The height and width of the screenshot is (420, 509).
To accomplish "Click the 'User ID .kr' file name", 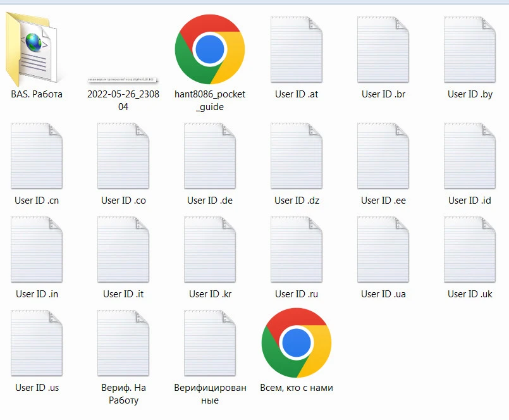I will point(210,294).
